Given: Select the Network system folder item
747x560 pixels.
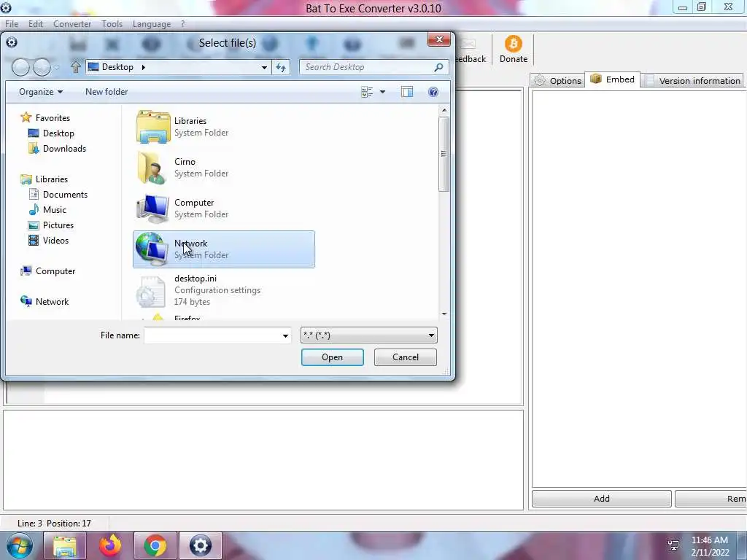Looking at the screenshot, I should tap(224, 249).
